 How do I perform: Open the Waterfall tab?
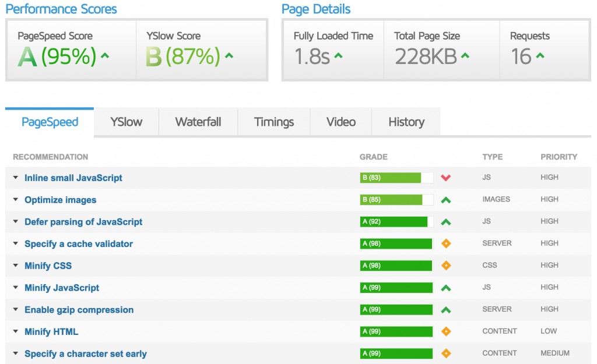198,122
